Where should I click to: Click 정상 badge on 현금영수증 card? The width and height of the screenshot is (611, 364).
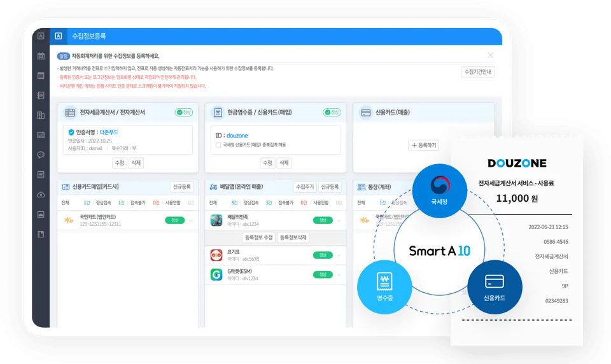(x=332, y=112)
